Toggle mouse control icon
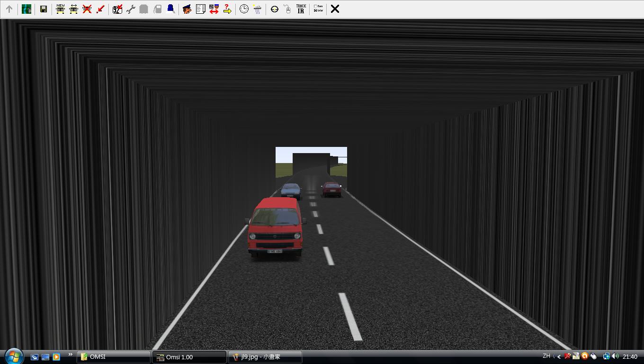 (287, 9)
